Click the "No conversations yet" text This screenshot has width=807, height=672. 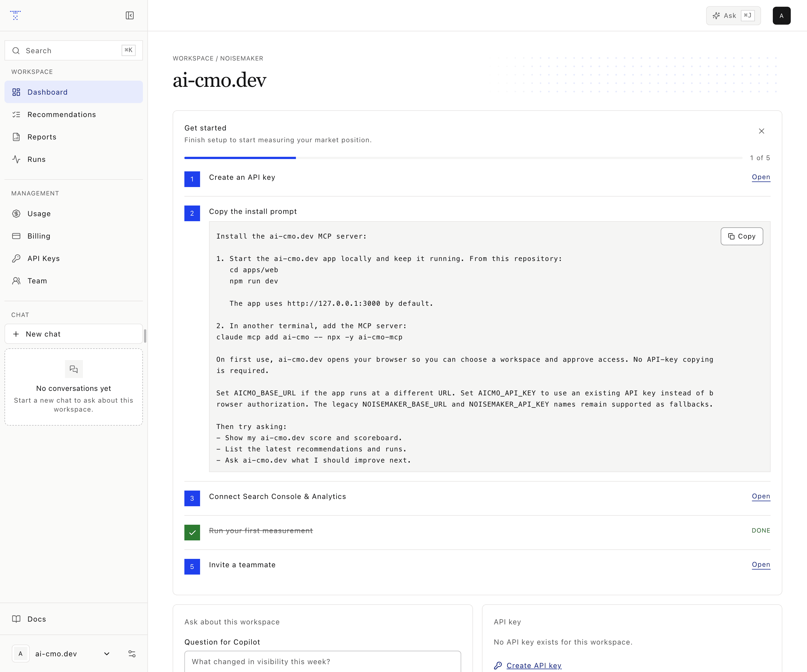[74, 389]
